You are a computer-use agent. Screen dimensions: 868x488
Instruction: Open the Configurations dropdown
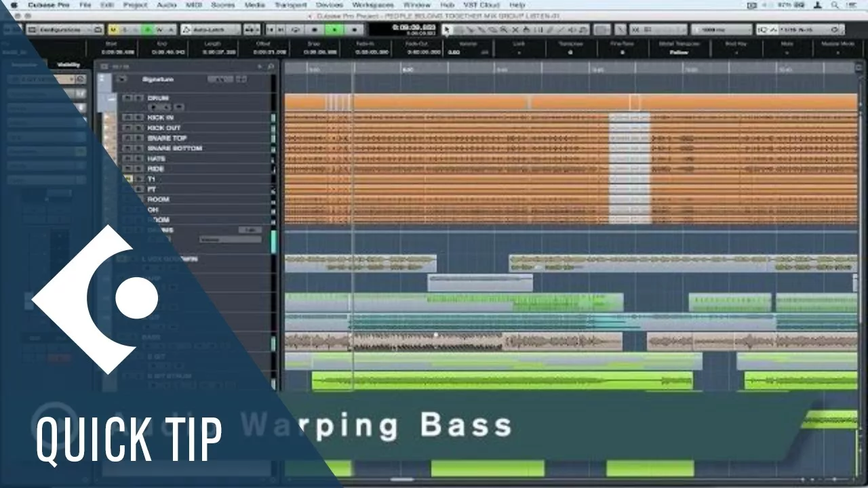click(x=65, y=30)
